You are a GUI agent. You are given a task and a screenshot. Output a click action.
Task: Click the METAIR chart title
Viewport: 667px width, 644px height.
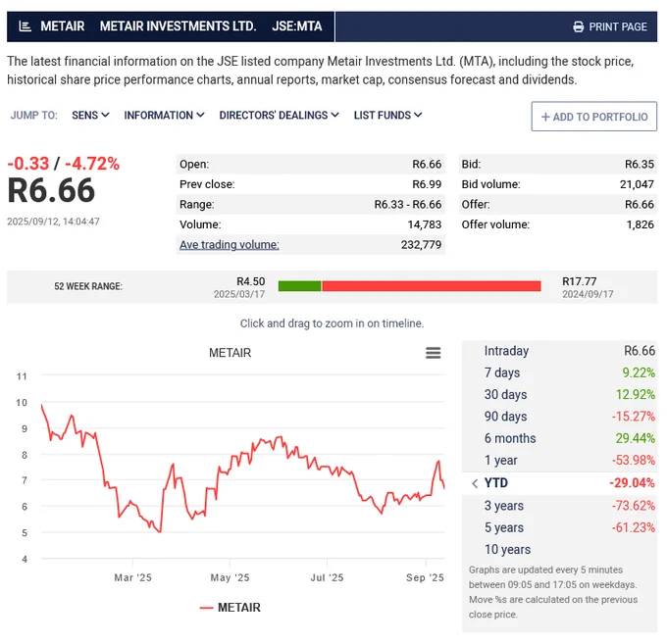[x=231, y=353]
